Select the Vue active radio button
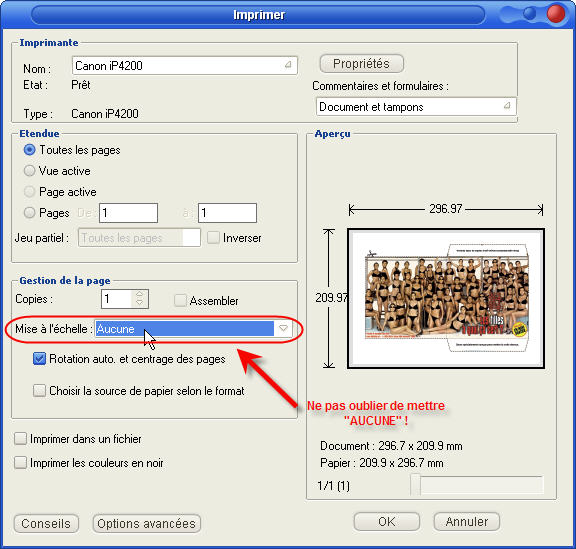The height and width of the screenshot is (549, 576). [x=29, y=171]
